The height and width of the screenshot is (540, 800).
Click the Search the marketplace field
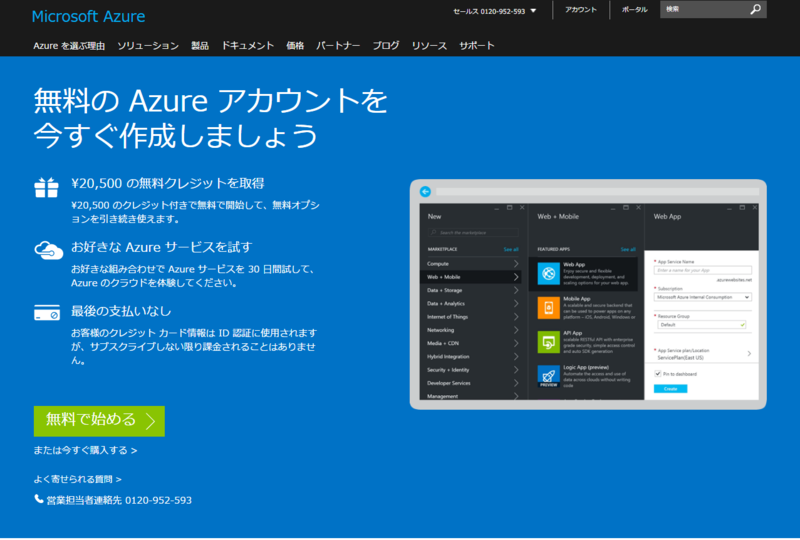click(x=473, y=233)
